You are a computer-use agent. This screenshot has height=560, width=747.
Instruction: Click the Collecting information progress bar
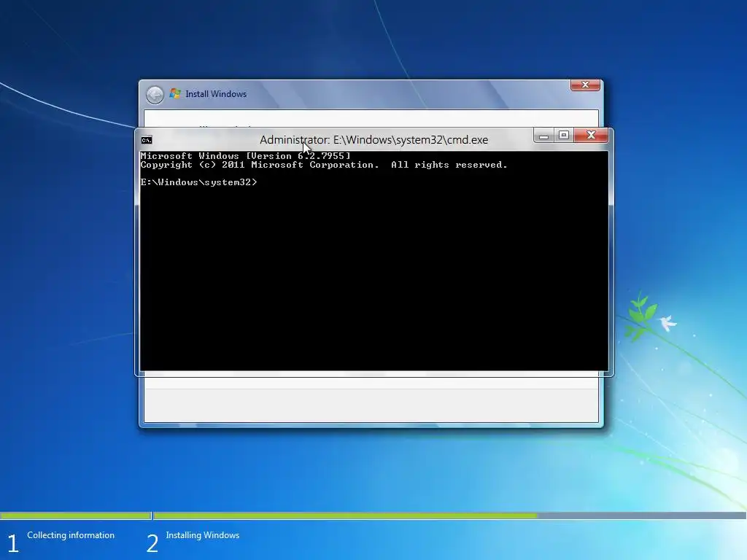coord(76,516)
